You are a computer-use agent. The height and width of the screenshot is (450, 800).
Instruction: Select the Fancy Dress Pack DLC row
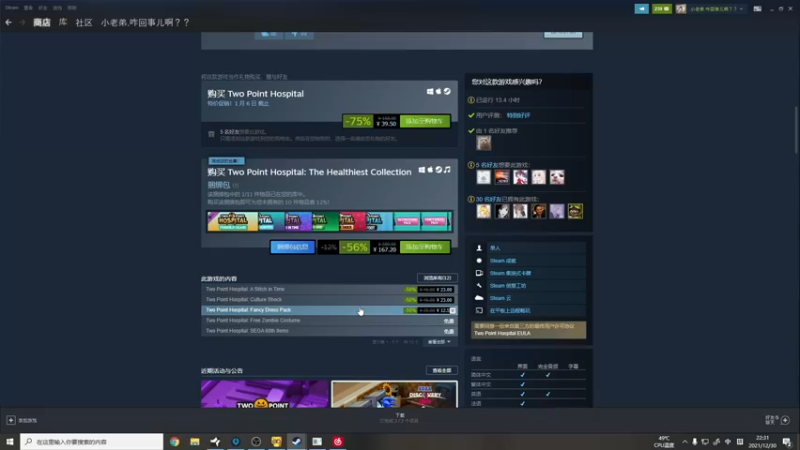click(x=329, y=310)
